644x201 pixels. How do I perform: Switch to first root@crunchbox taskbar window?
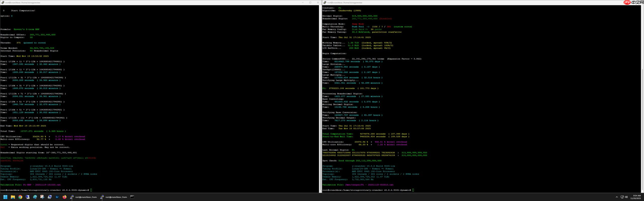point(84,197)
